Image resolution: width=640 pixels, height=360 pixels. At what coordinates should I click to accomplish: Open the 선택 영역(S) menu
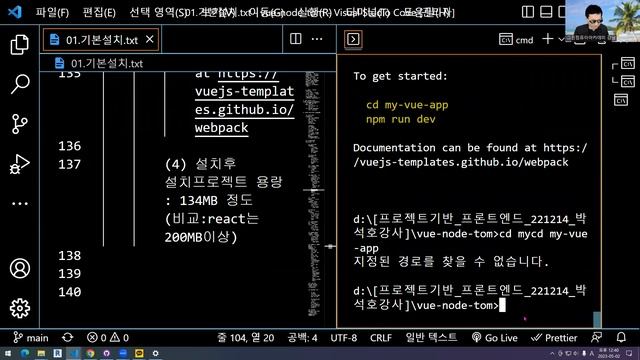pyautogui.click(x=158, y=12)
